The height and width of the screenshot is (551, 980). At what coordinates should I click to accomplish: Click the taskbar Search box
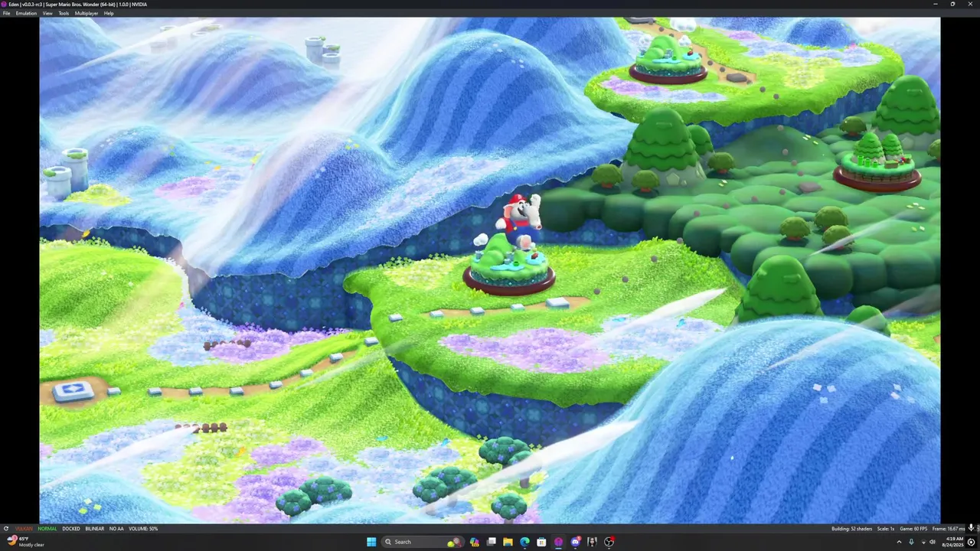(x=423, y=542)
